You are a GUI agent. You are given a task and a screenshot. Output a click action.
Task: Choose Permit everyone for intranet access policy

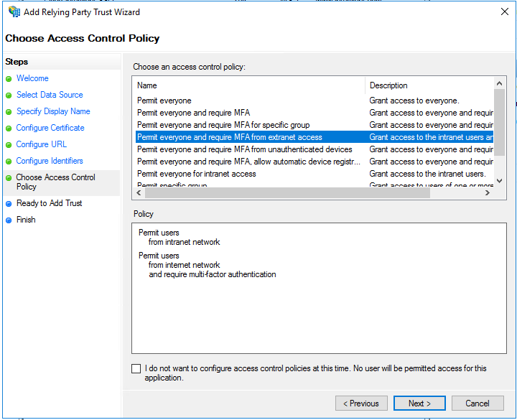tap(197, 174)
